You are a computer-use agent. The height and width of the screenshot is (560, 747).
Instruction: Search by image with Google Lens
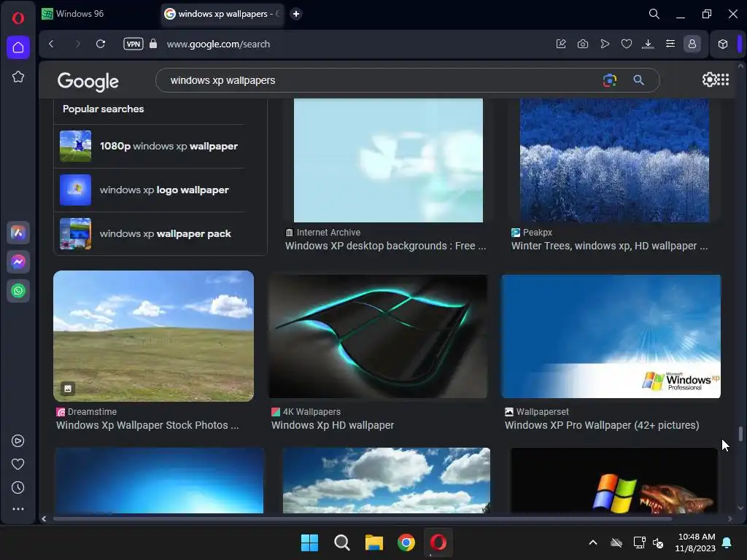point(609,80)
